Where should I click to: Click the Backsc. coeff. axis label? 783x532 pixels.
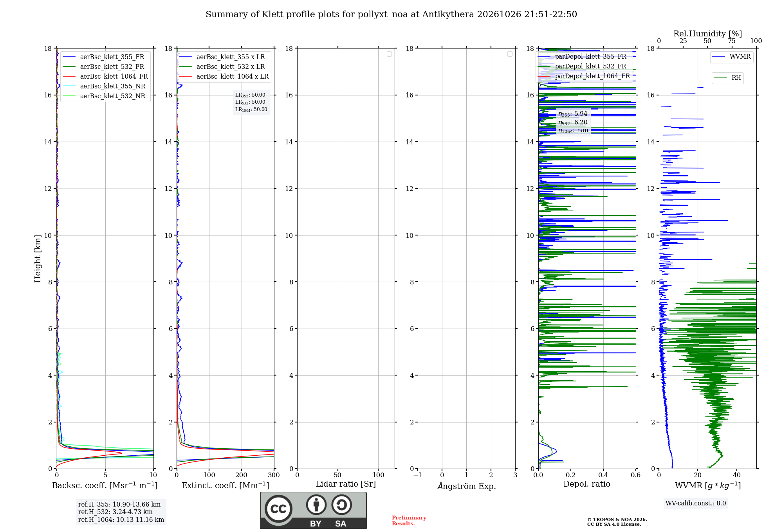(105, 485)
